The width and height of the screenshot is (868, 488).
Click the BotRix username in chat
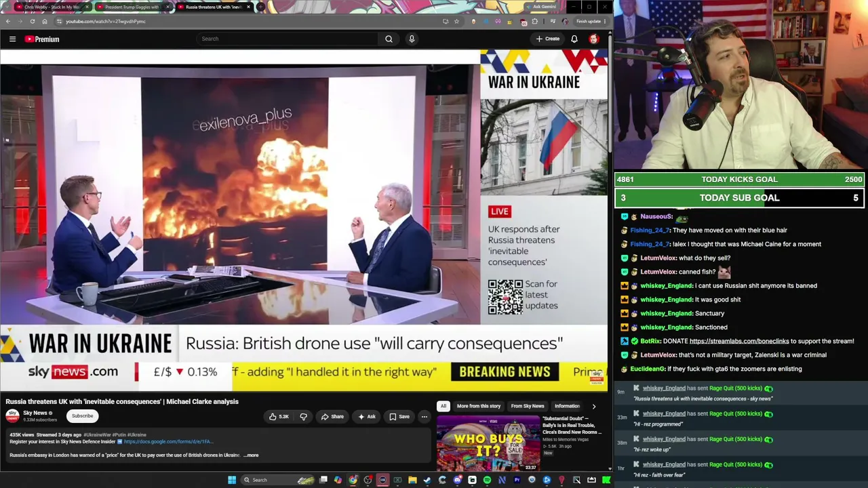[650, 341]
